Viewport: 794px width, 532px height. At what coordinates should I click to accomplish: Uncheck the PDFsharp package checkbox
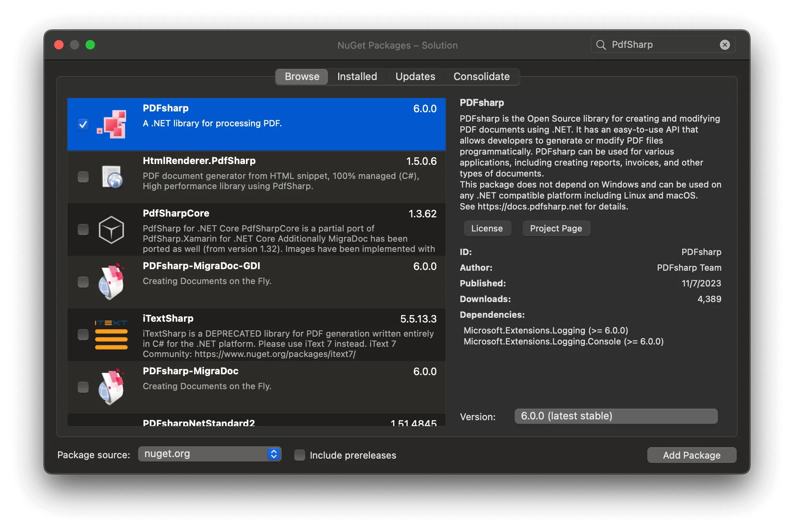pyautogui.click(x=83, y=124)
